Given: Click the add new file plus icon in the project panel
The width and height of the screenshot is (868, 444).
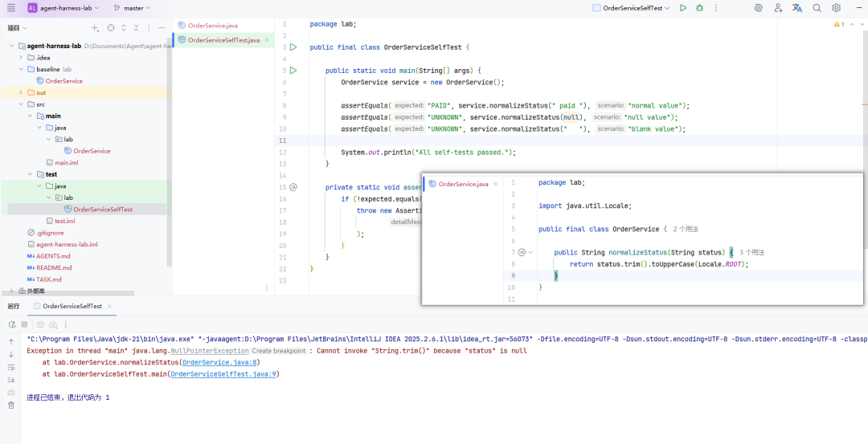Looking at the screenshot, I should pyautogui.click(x=95, y=27).
